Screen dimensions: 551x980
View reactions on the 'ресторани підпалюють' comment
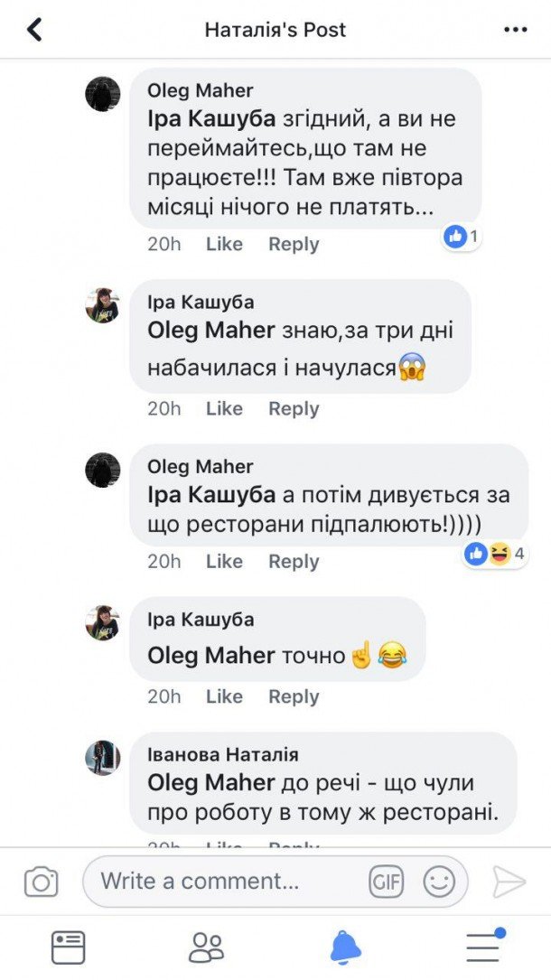(x=494, y=554)
